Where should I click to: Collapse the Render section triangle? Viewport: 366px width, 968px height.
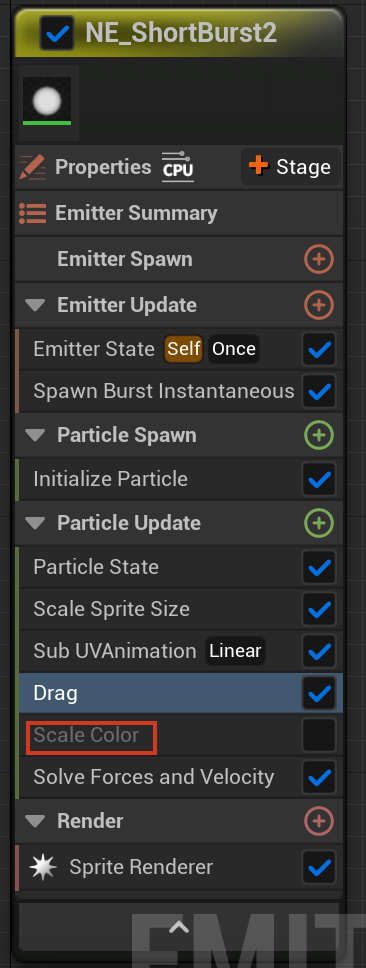(x=35, y=821)
